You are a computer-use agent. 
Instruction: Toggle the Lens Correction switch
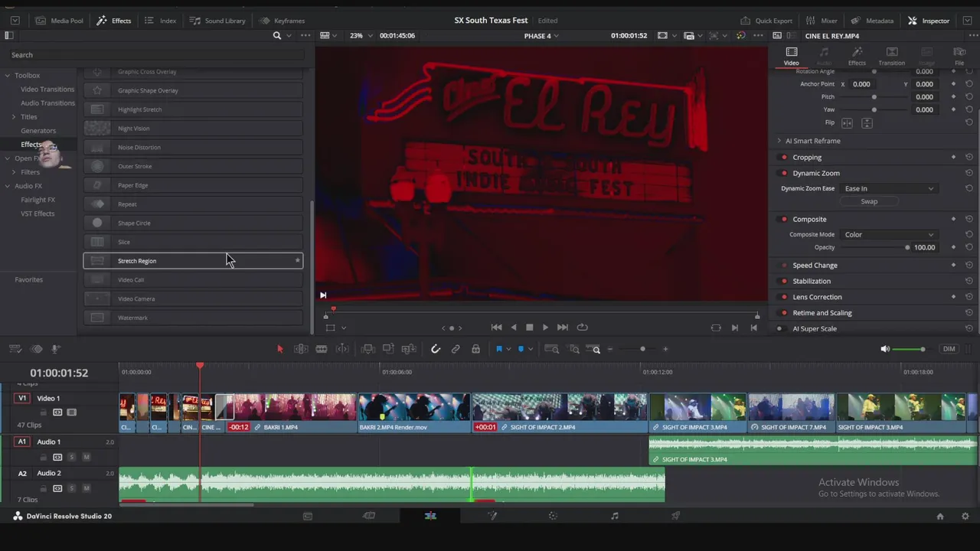click(784, 297)
